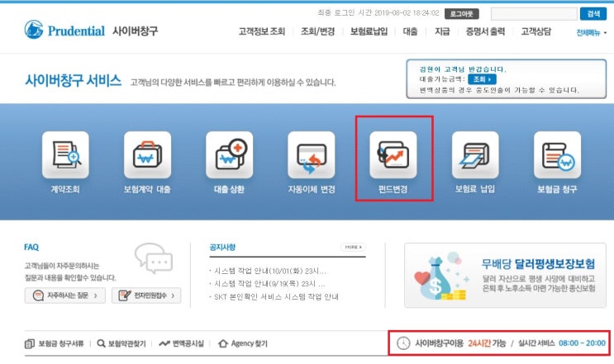Image resolution: width=614 pixels, height=364 pixels.
Task: Click the 전자민원접수 button
Action: pos(146,295)
